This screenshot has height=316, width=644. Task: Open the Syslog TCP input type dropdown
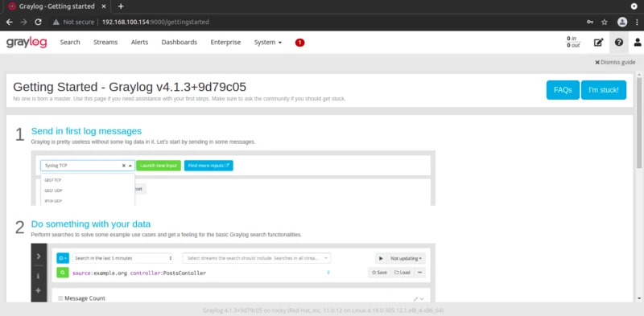point(88,166)
